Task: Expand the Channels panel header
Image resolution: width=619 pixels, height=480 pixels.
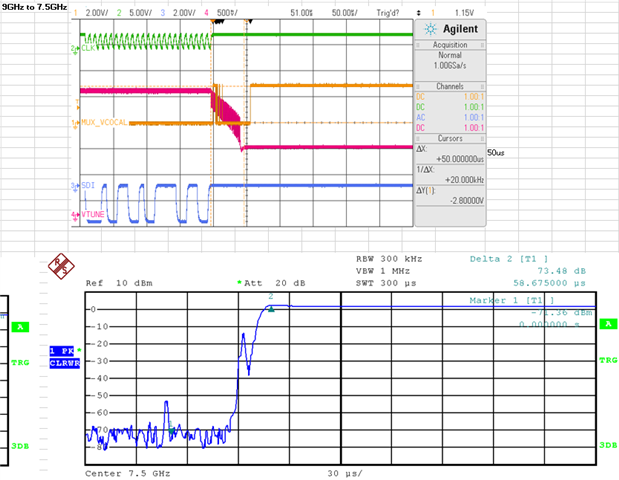Action: point(450,86)
